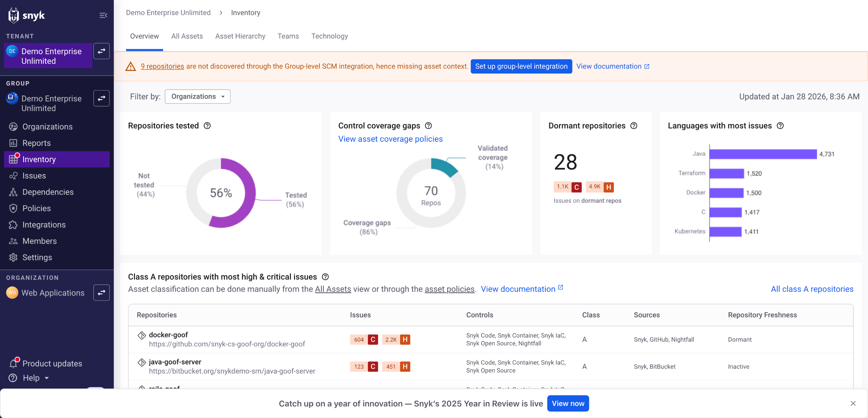Open the Technology tab
Viewport: 868px width, 418px height.
(329, 36)
